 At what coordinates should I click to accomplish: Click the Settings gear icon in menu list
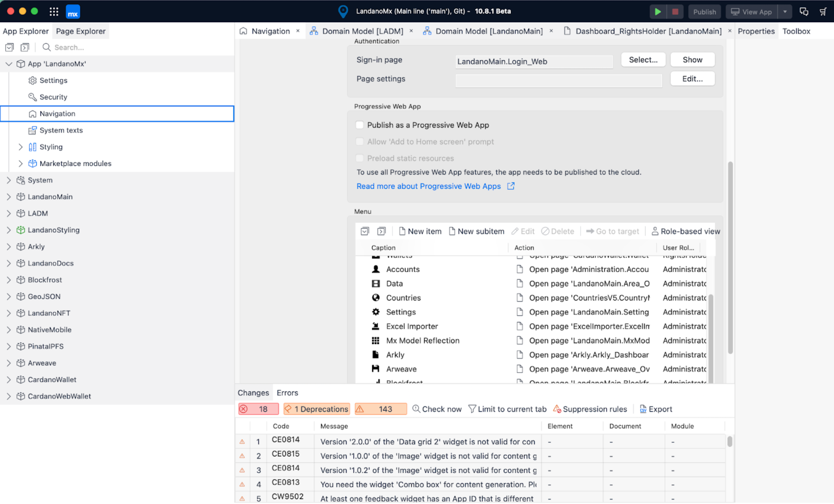click(375, 312)
